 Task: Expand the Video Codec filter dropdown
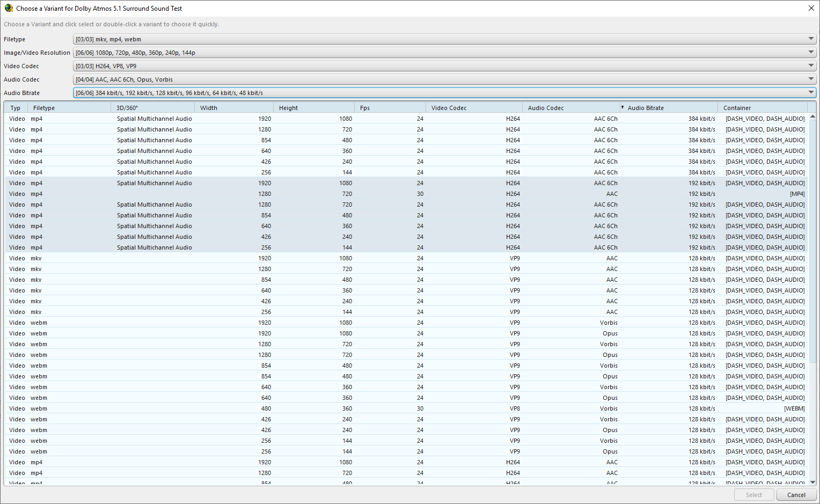444,66
